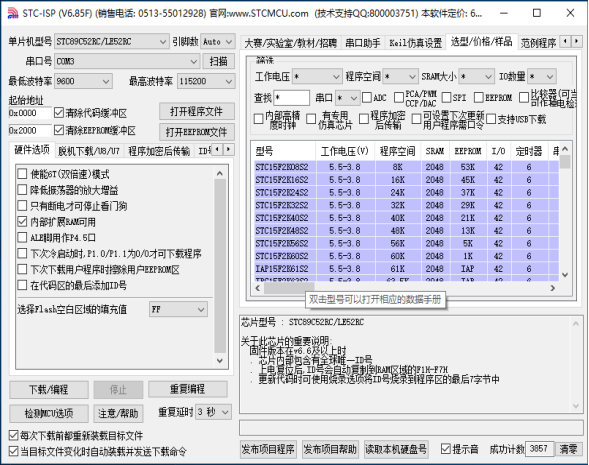The width and height of the screenshot is (589, 465).
Task: Click the chip table scroll-right arrow
Action: 553,288
